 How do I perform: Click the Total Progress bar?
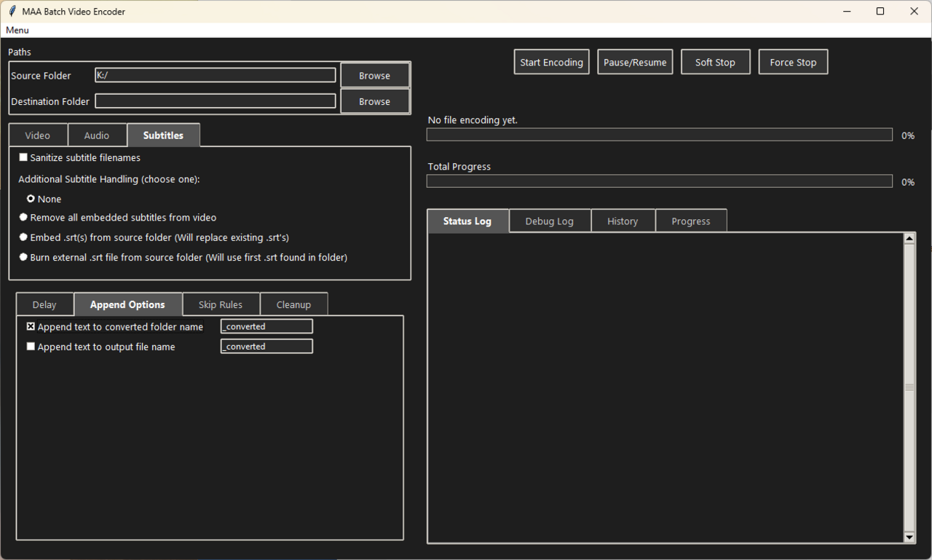(660, 181)
